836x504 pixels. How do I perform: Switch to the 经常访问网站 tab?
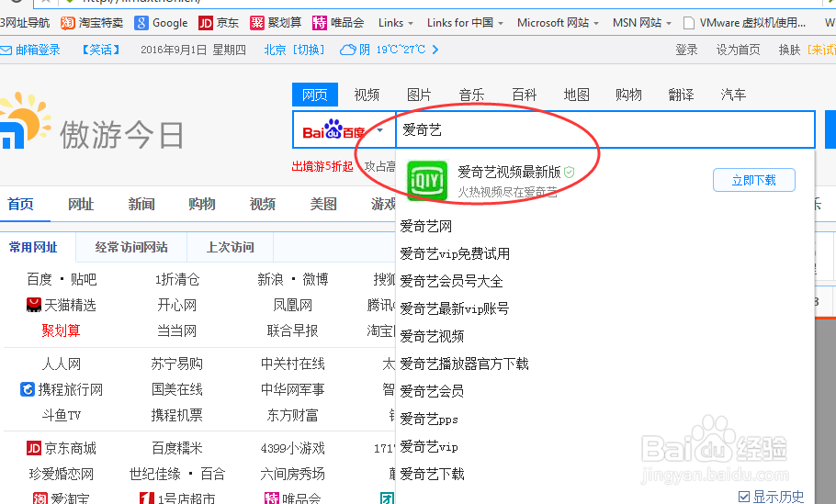131,247
